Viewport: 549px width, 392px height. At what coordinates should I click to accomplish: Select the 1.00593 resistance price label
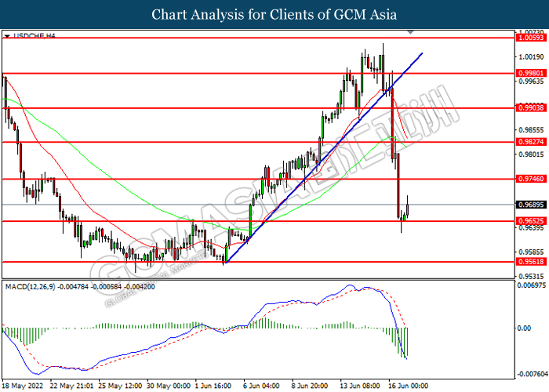click(x=531, y=38)
